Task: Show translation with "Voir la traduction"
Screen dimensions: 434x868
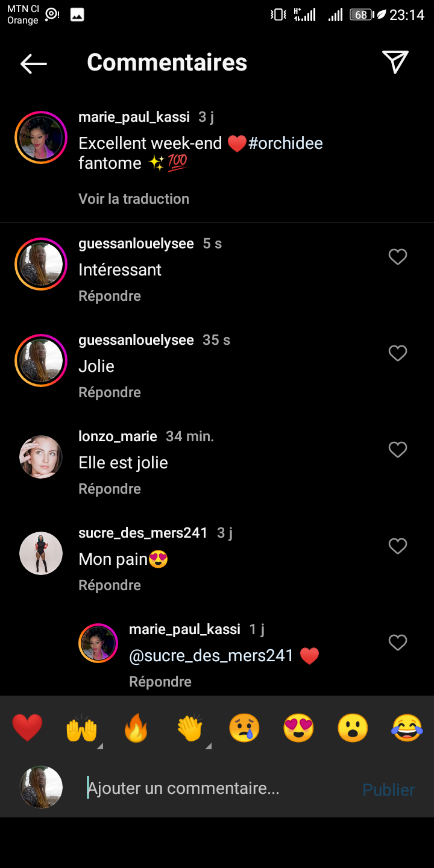Action: (x=134, y=199)
